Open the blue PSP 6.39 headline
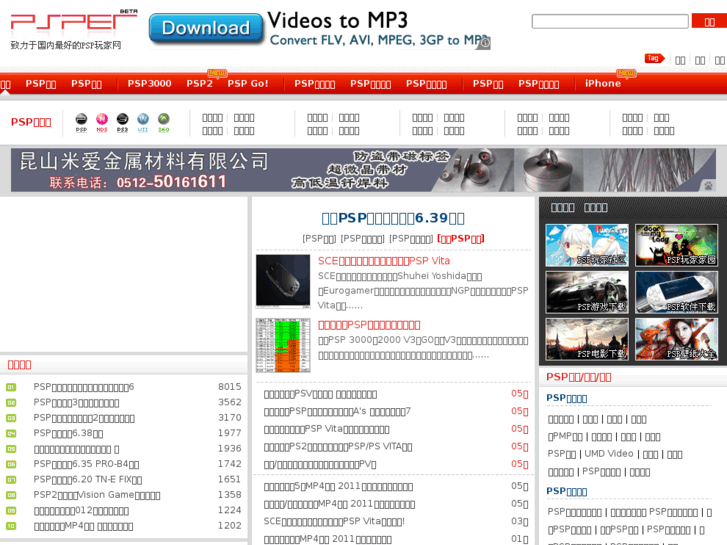 tap(393, 218)
